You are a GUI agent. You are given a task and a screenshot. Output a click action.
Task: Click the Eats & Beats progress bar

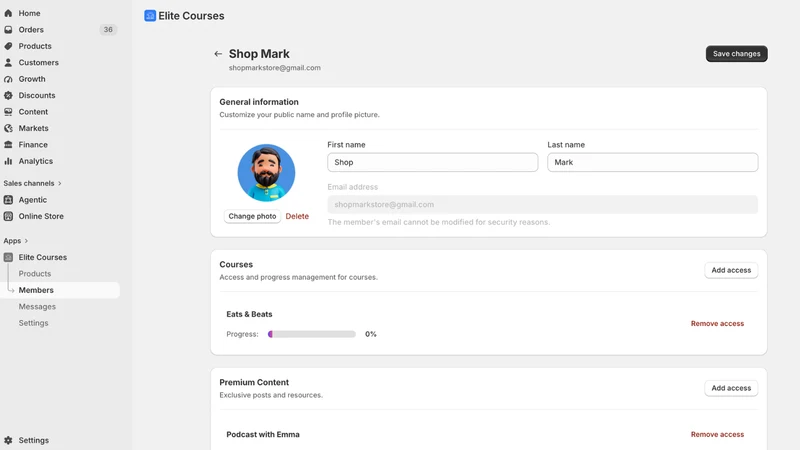pyautogui.click(x=312, y=334)
